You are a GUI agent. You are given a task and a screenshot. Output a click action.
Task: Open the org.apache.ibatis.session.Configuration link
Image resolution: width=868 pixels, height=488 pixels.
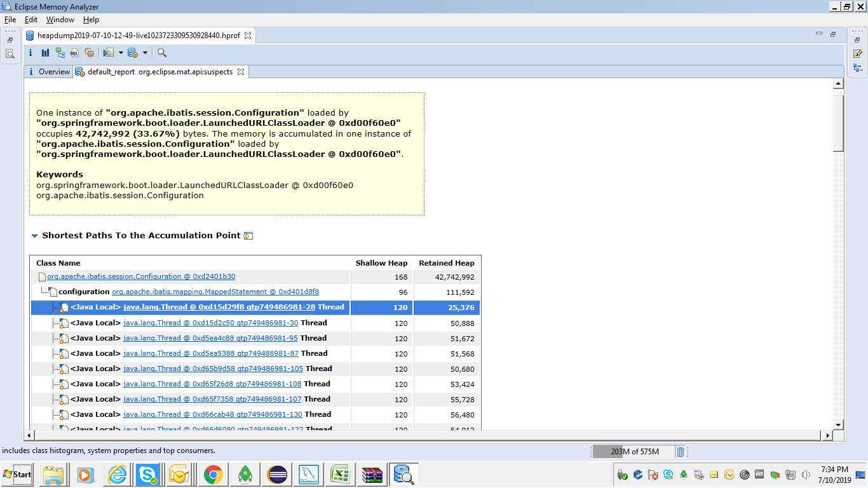tap(140, 277)
